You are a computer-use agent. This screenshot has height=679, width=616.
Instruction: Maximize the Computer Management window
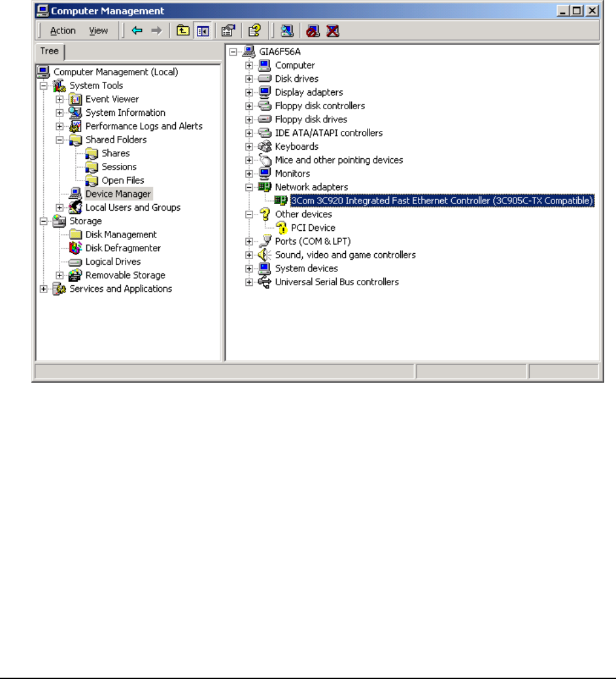pyautogui.click(x=577, y=10)
